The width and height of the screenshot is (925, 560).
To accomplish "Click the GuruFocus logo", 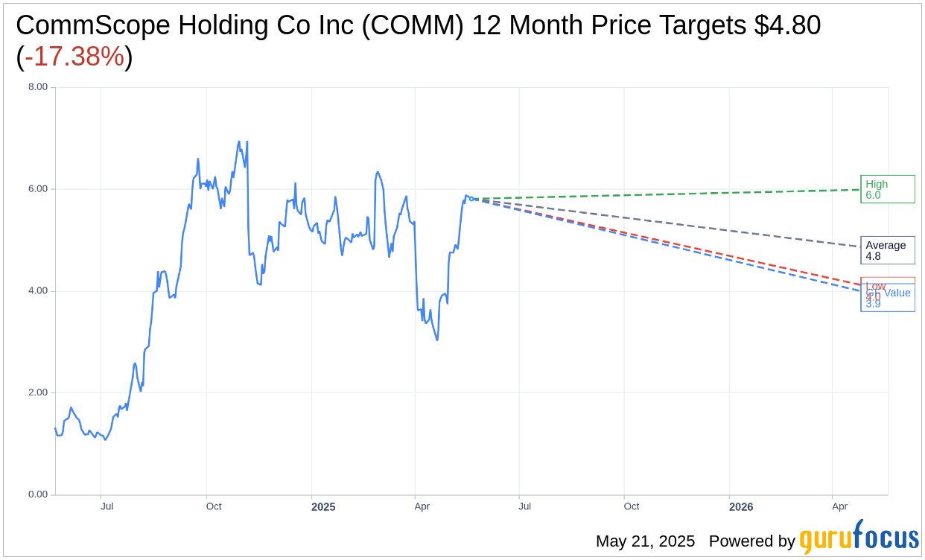I will coord(859,537).
